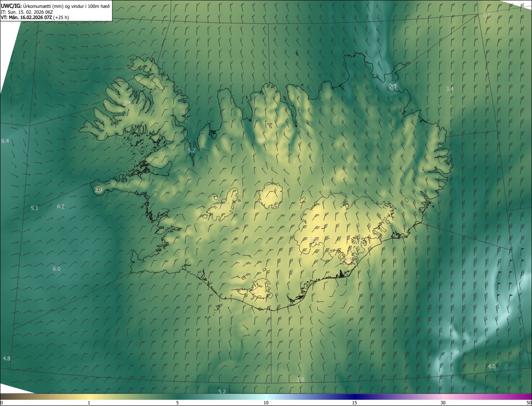Select the "IT: Sun. 15. 02. 2026 06Z" line
The width and height of the screenshot is (532, 406).
[x=27, y=12]
